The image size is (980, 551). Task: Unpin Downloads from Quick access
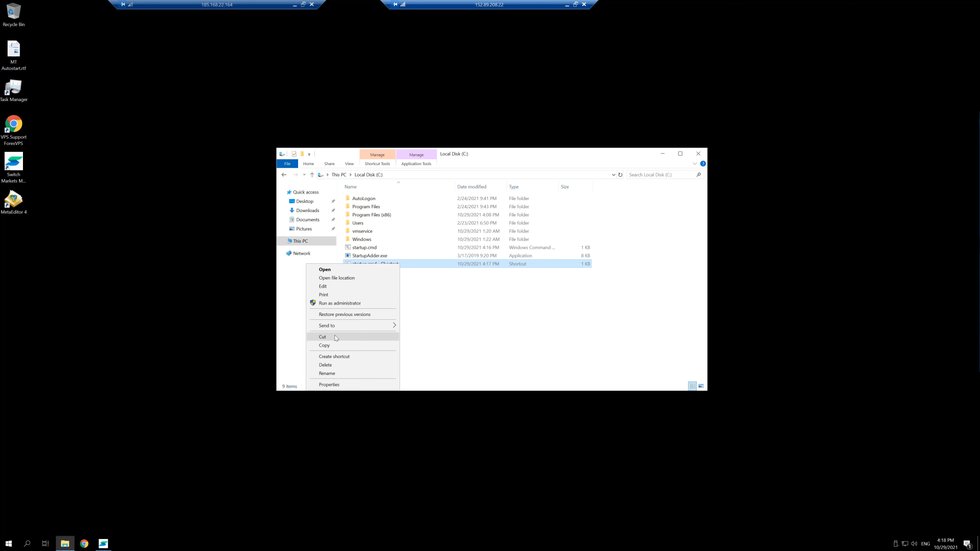334,210
